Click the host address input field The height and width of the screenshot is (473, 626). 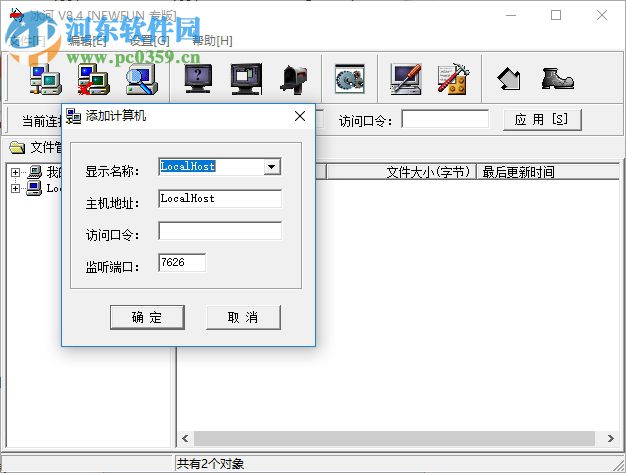coord(220,199)
